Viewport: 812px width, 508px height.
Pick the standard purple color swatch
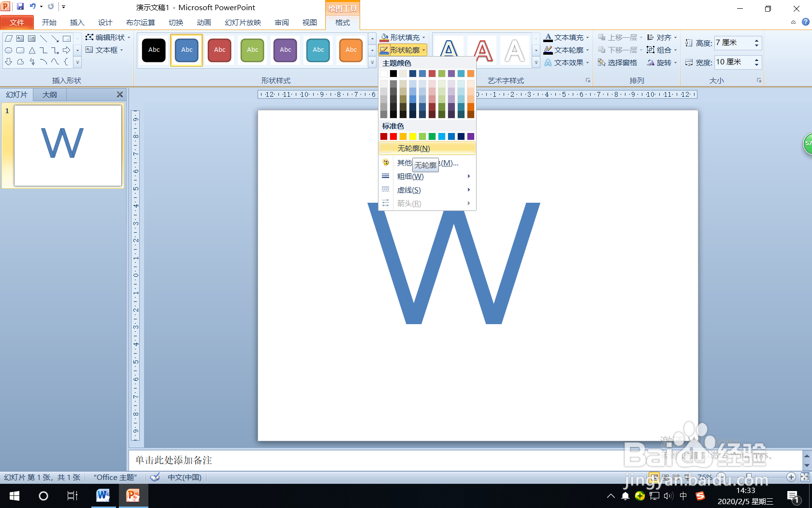point(471,136)
